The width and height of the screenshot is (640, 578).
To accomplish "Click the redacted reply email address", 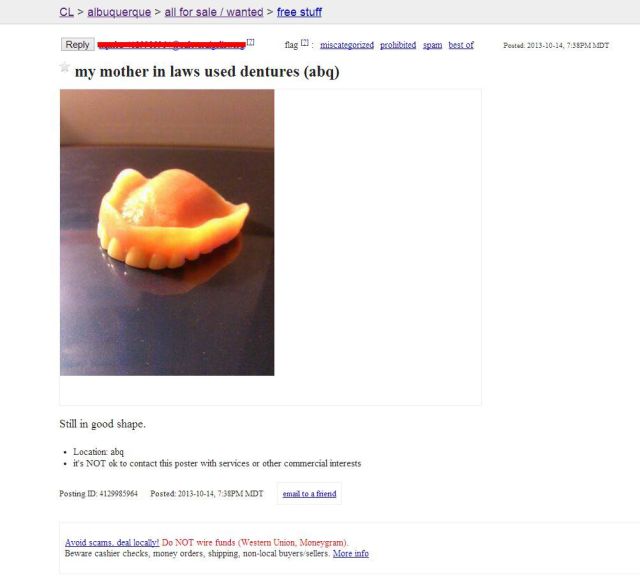I will pos(172,44).
